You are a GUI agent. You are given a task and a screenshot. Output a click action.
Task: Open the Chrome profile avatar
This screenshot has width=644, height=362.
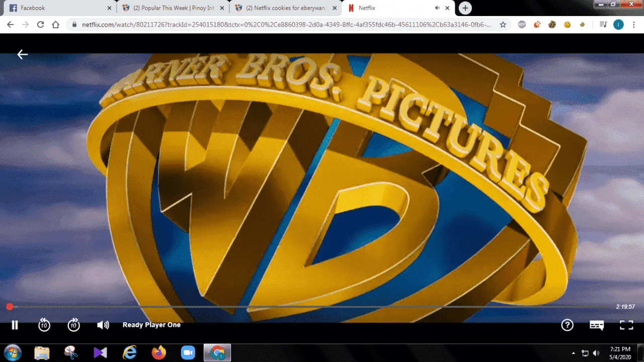[x=618, y=24]
